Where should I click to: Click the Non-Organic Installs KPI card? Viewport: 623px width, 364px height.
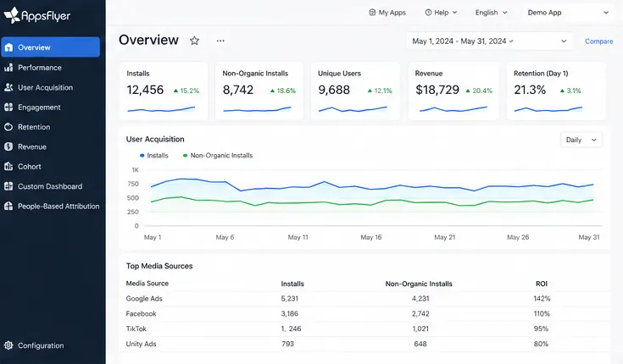pos(259,91)
